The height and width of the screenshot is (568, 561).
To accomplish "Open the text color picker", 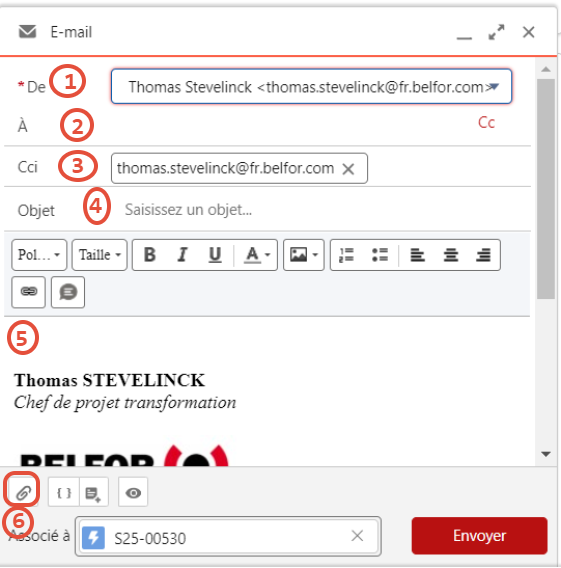I will pos(257,255).
